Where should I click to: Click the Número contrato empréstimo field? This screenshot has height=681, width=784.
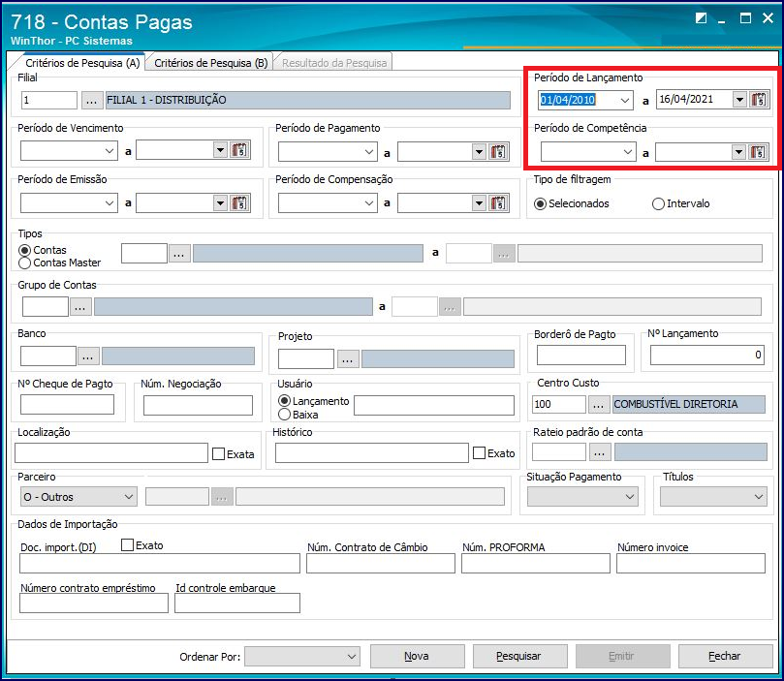pyautogui.click(x=94, y=604)
